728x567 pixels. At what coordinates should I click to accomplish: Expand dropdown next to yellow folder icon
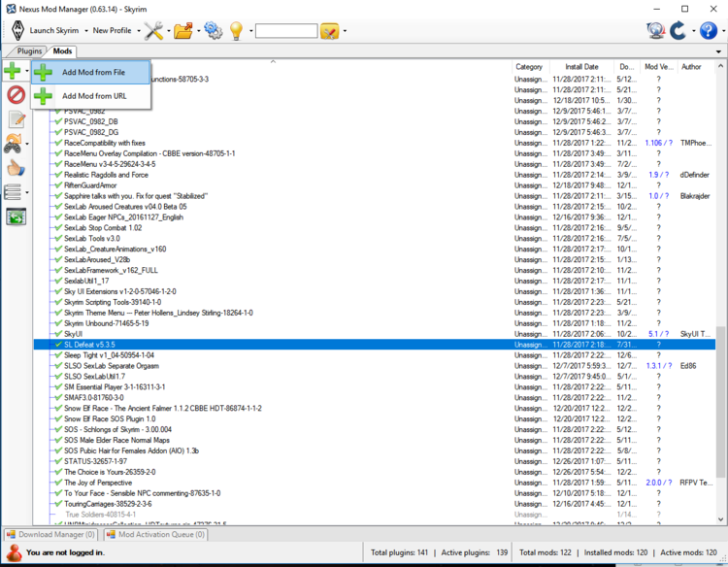[345, 31]
